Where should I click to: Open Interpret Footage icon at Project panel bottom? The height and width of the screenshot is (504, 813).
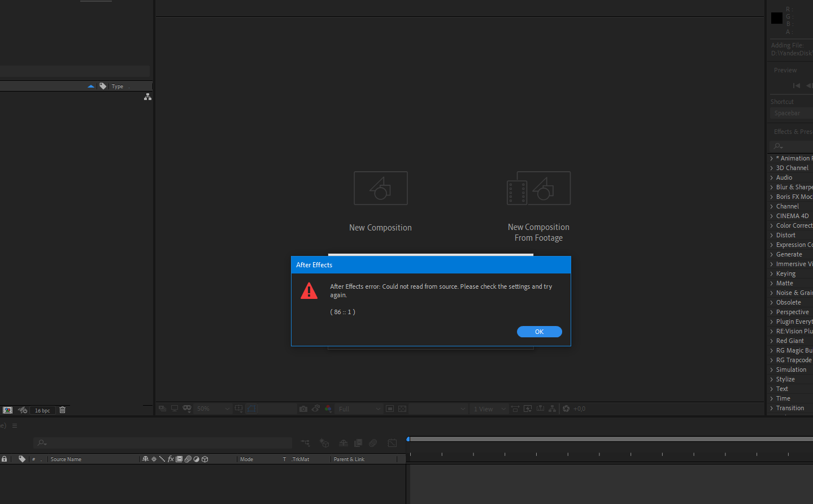click(x=7, y=410)
